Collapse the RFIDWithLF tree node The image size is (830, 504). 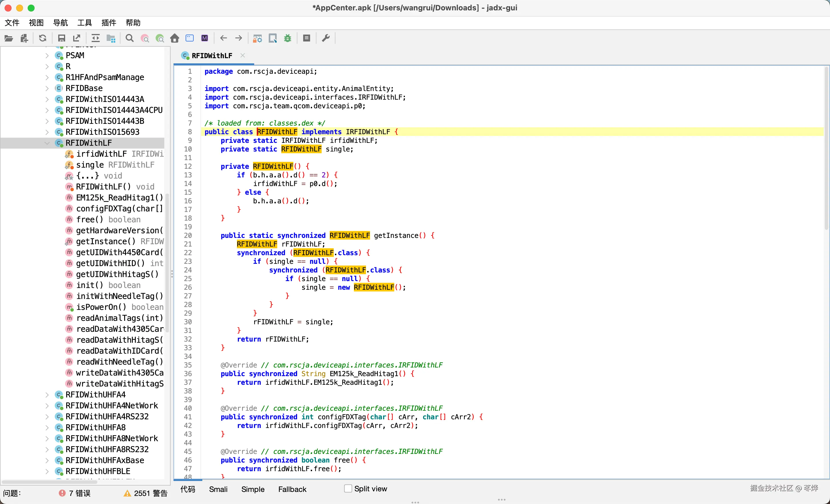pyautogui.click(x=47, y=143)
